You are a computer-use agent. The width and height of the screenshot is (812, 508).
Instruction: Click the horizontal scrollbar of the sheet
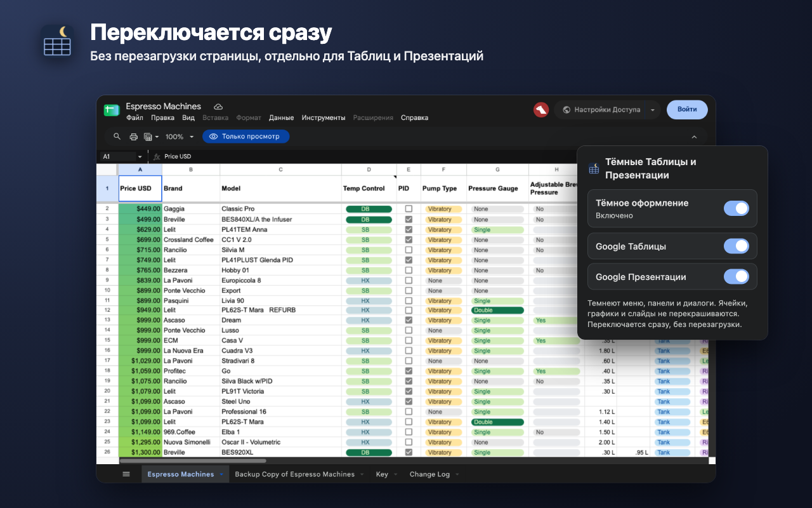193,460
